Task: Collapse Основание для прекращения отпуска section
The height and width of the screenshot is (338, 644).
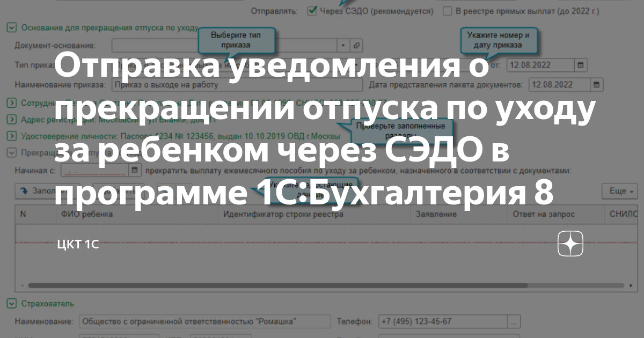Action: [11, 26]
